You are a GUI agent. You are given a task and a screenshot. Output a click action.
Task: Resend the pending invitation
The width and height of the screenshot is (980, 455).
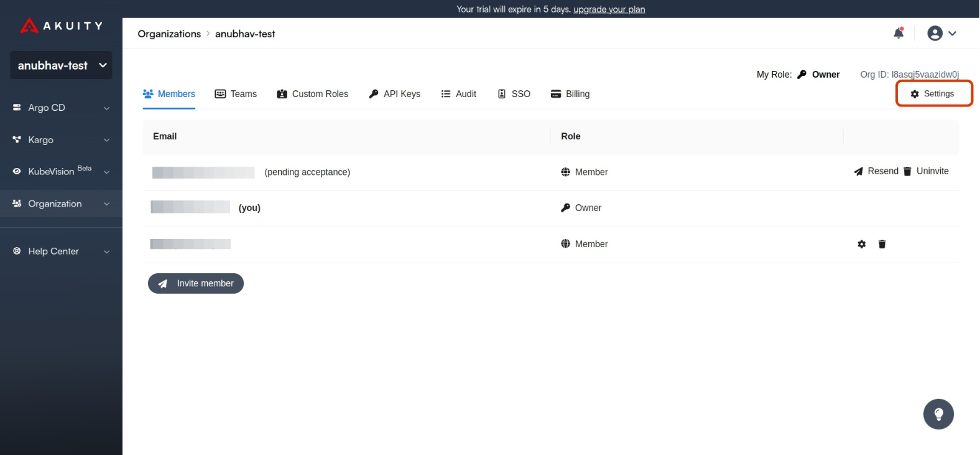tap(876, 171)
